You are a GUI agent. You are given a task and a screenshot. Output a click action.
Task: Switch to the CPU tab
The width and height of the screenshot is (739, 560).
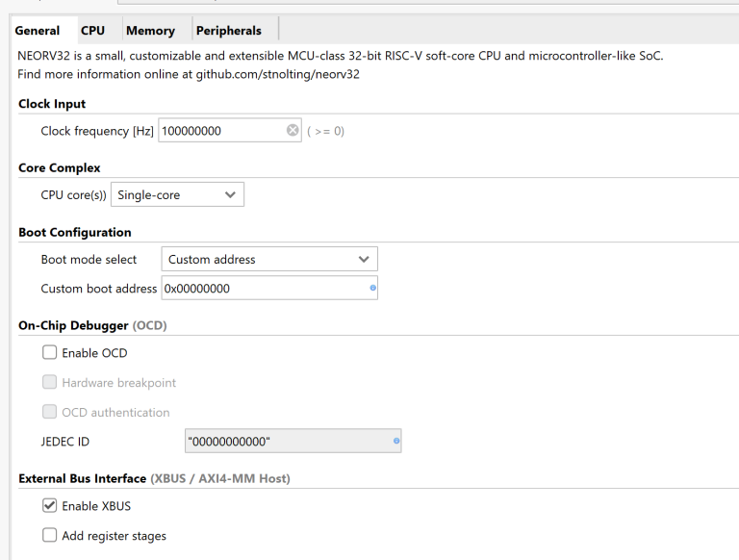pyautogui.click(x=93, y=31)
